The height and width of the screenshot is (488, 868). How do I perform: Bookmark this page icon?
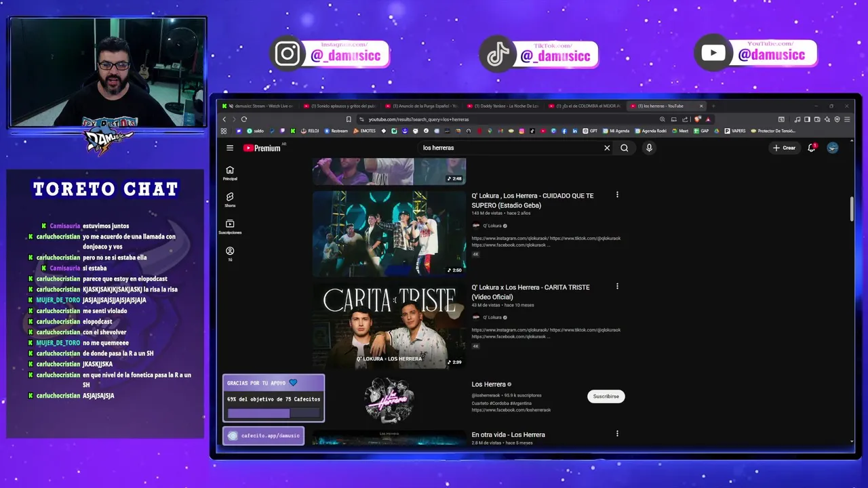tap(349, 119)
